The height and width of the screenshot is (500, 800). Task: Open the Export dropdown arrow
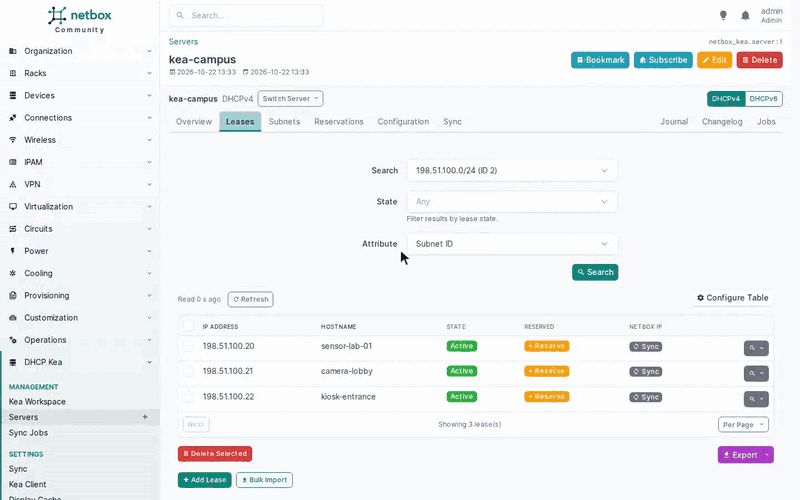(x=767, y=455)
